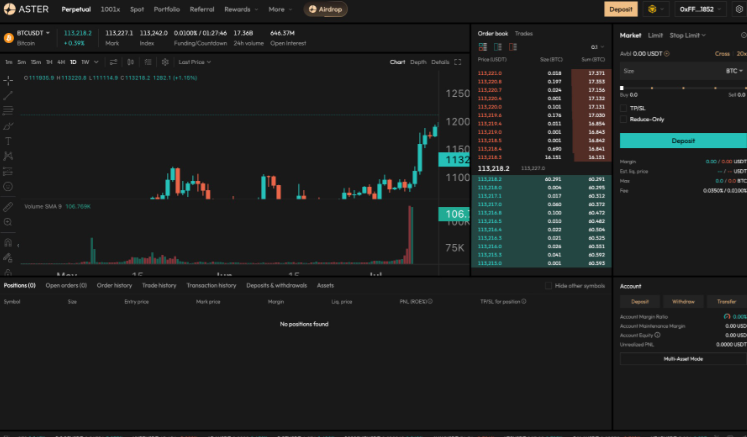Open the Stop Limit order type dropdown
The image size is (747, 437).
click(687, 35)
